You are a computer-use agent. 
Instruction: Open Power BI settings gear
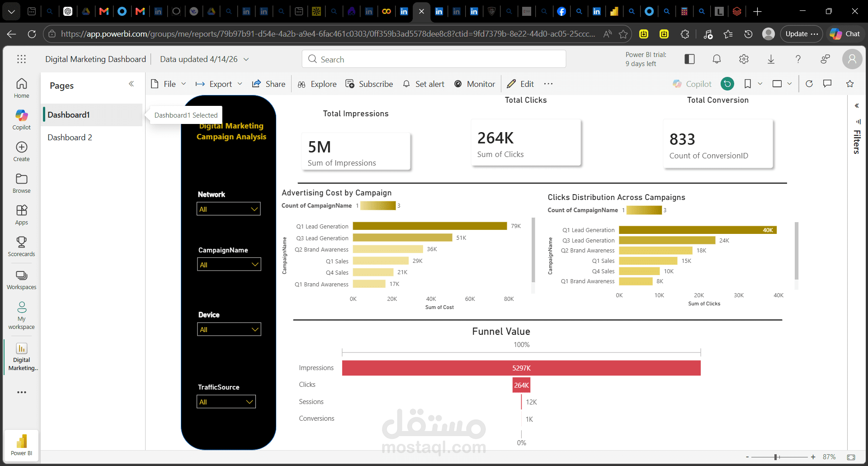point(744,59)
